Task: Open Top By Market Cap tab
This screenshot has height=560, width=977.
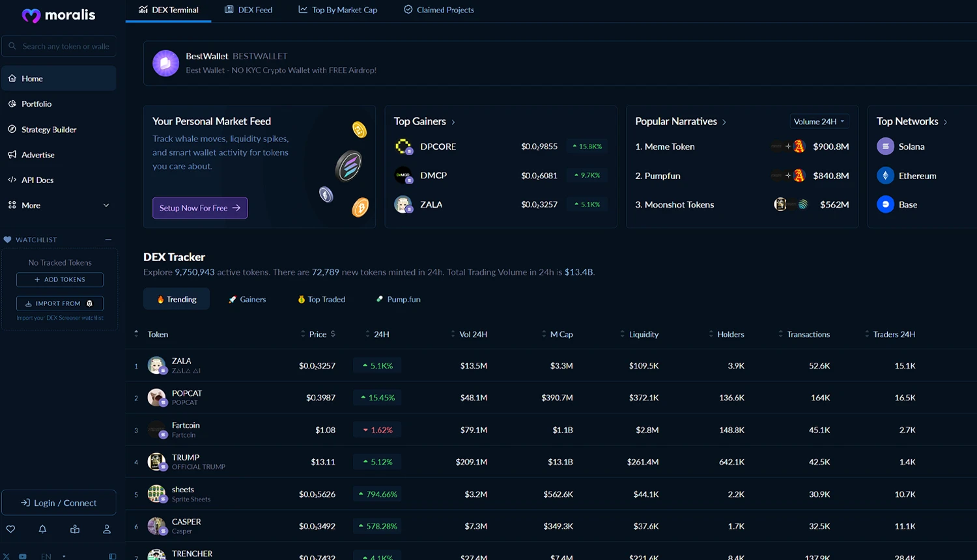Action: coord(338,10)
